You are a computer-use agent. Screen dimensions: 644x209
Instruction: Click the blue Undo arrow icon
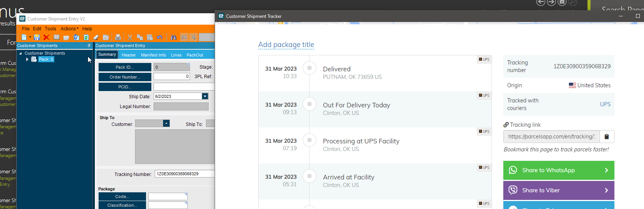(160, 37)
